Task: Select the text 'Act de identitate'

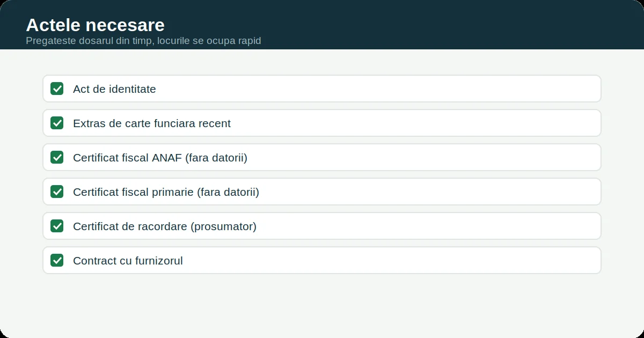Action: (114, 89)
